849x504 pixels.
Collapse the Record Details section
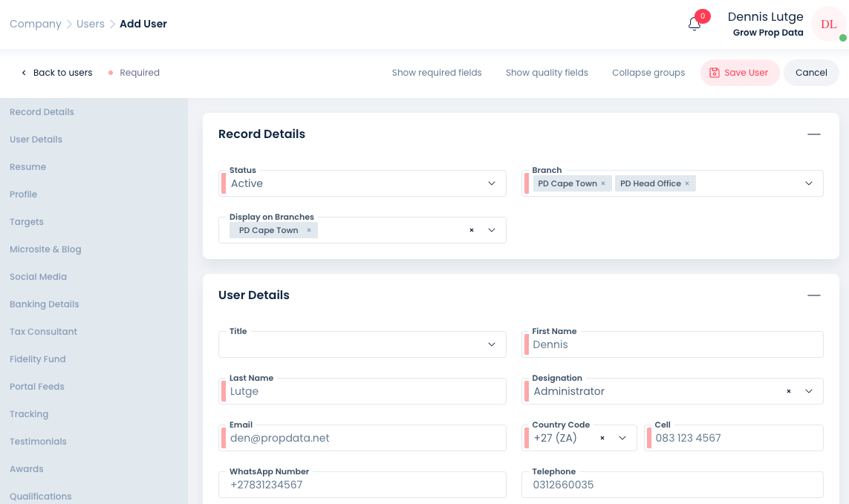814,134
